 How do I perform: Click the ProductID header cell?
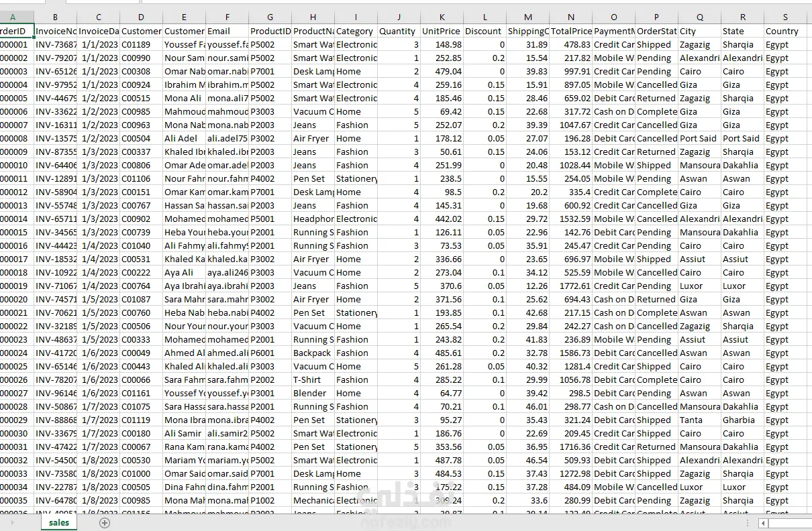click(270, 31)
